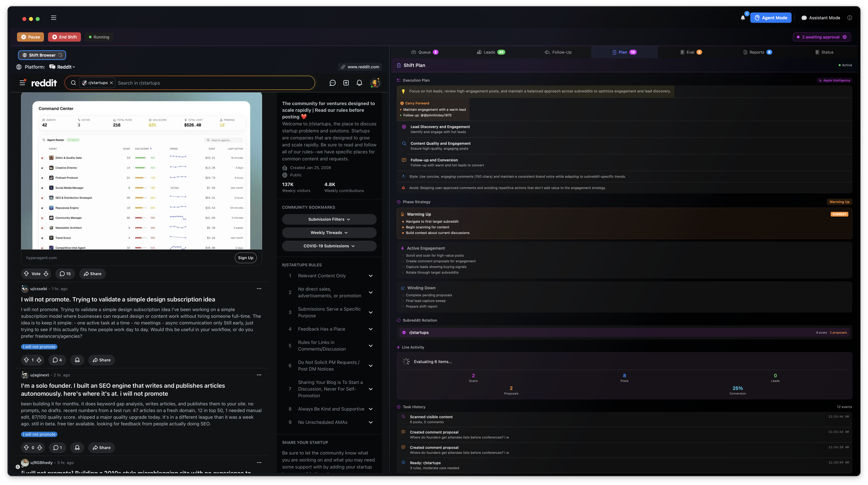The image size is (868, 485).
Task: Open the www.reddit.com URL link
Action: (x=360, y=67)
